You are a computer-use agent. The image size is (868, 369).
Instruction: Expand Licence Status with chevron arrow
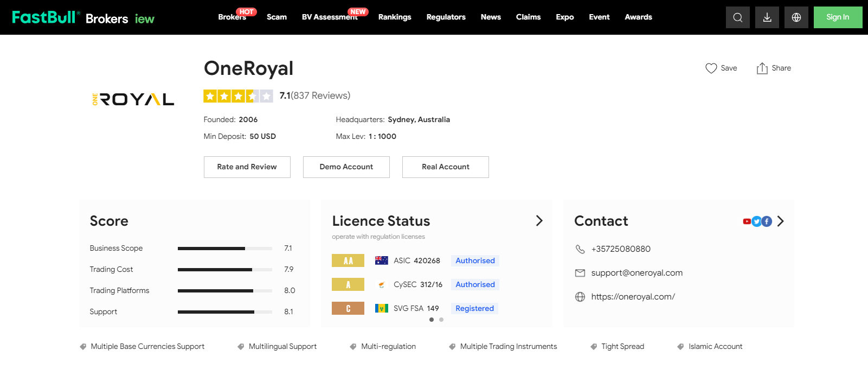(539, 221)
